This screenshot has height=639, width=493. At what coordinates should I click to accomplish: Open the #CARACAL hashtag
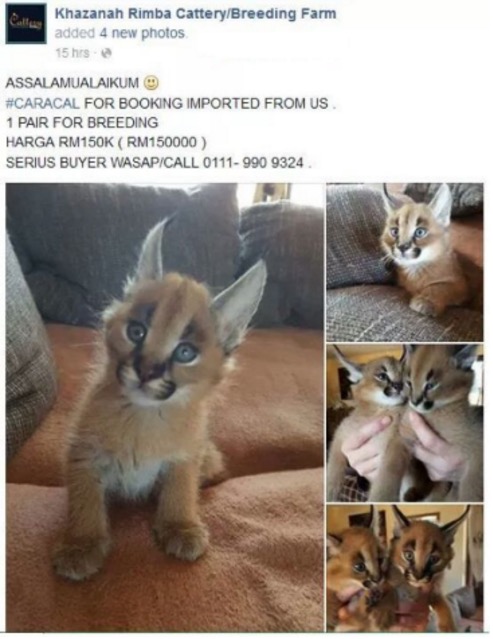point(43,103)
